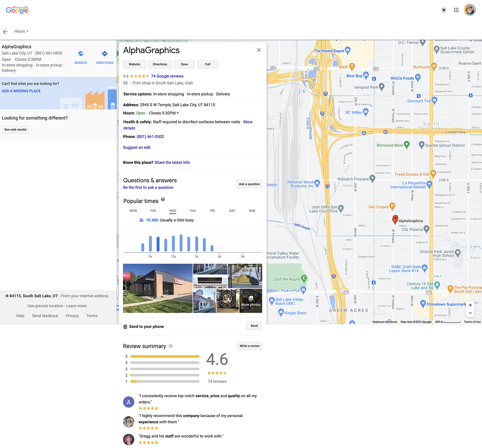Zoom in on the map

click(470, 305)
